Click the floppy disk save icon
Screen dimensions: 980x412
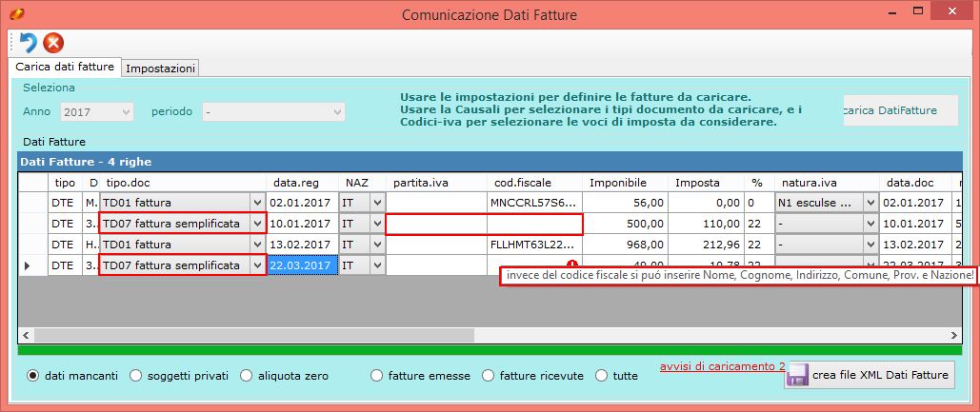click(x=796, y=375)
